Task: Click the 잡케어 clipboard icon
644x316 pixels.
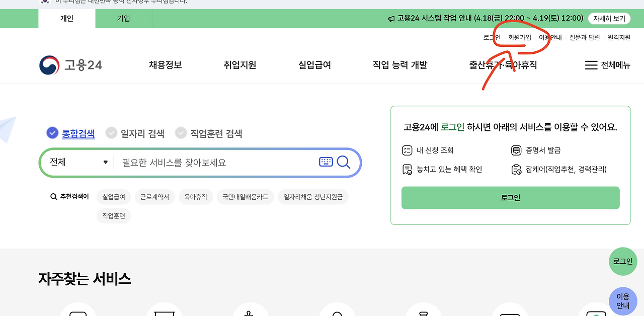Action: tap(516, 170)
